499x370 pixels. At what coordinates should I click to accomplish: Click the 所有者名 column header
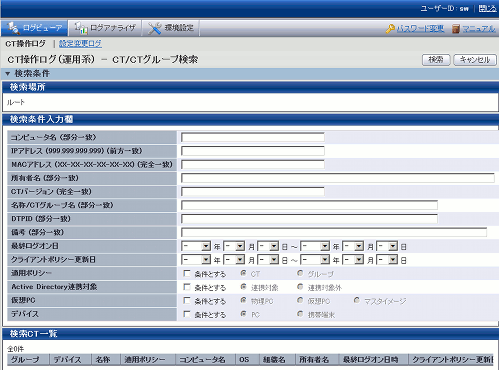[317, 360]
